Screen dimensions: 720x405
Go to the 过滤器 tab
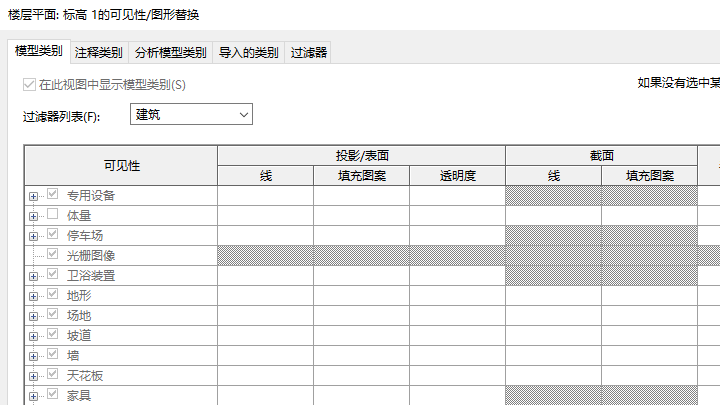point(309,53)
